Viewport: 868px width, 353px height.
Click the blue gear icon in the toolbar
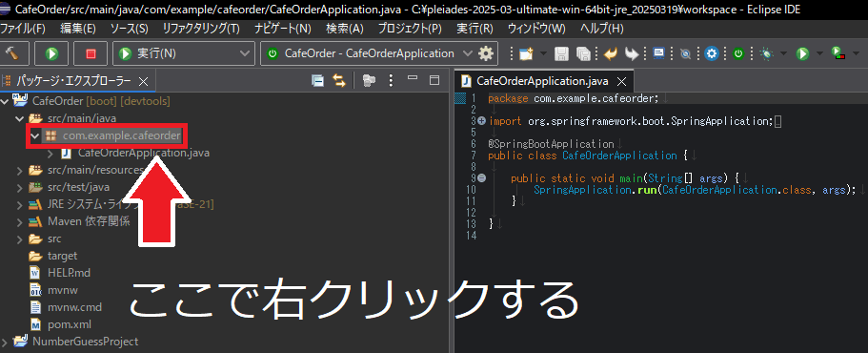click(x=712, y=53)
